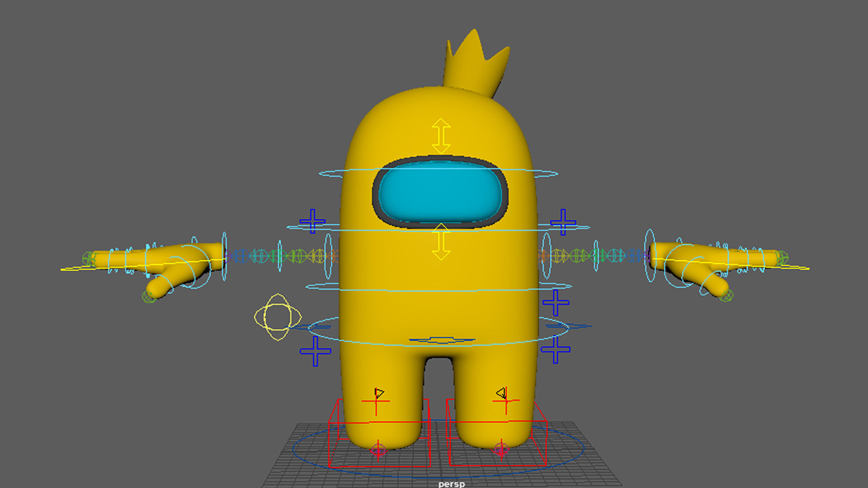Select the cyan ring control at the left-side shoulder

tap(328, 256)
